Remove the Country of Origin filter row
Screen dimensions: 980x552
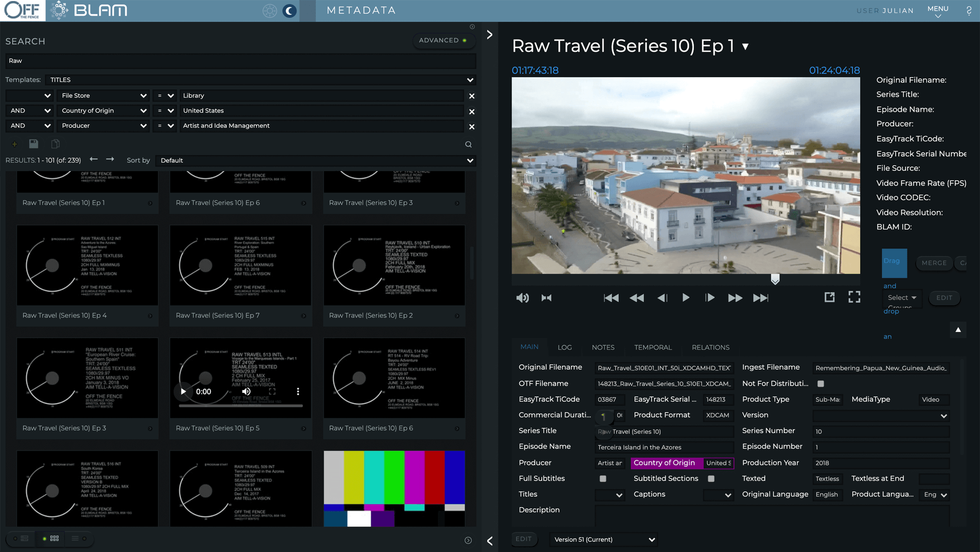pos(472,111)
